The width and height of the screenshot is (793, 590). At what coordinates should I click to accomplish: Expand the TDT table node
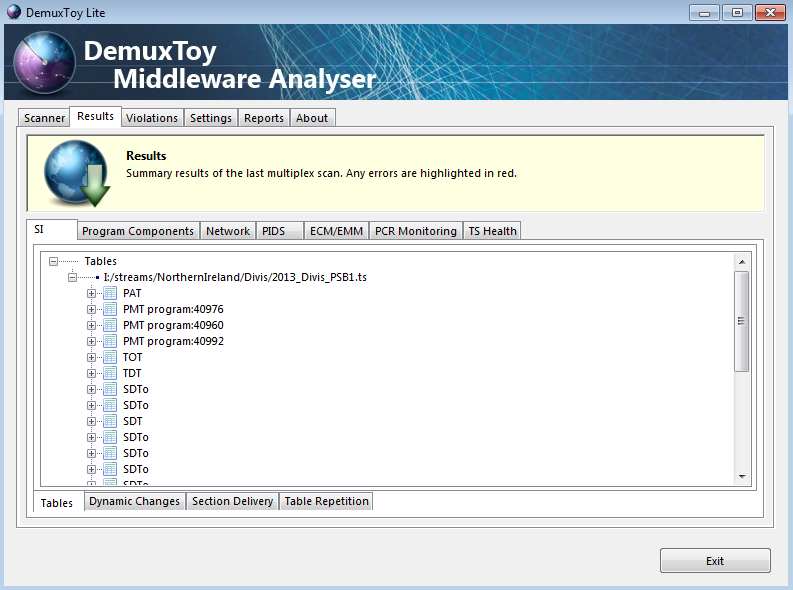[x=91, y=373]
